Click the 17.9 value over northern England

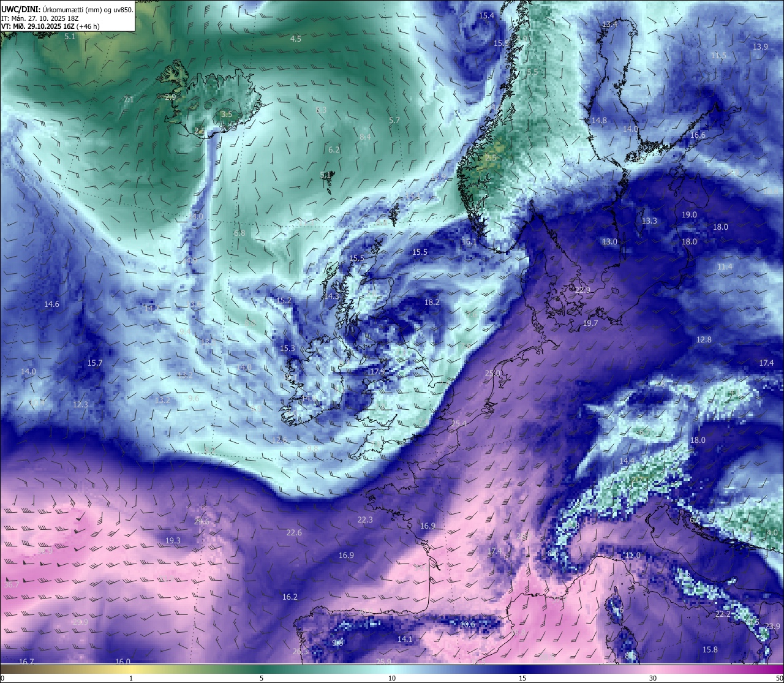(x=377, y=371)
